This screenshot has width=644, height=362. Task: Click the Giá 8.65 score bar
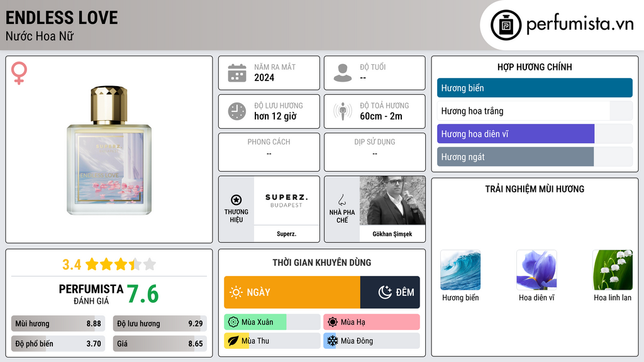160,344
